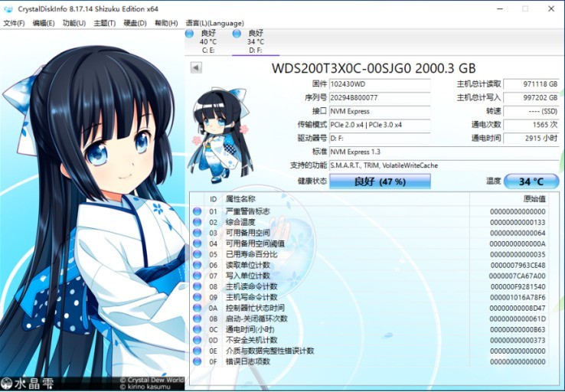This screenshot has width=565, height=392.
Task: Click status orb for 读取单位计数 row
Action: click(197, 265)
